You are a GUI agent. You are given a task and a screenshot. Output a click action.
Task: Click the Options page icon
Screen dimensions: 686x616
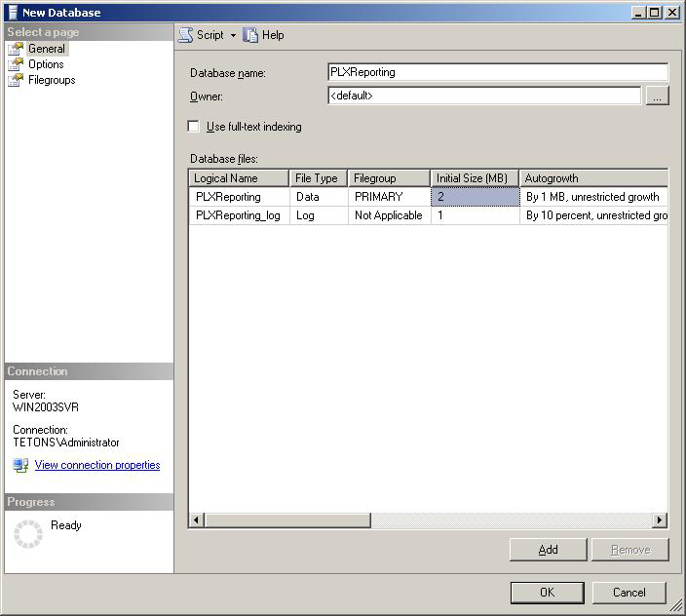pyautogui.click(x=16, y=64)
